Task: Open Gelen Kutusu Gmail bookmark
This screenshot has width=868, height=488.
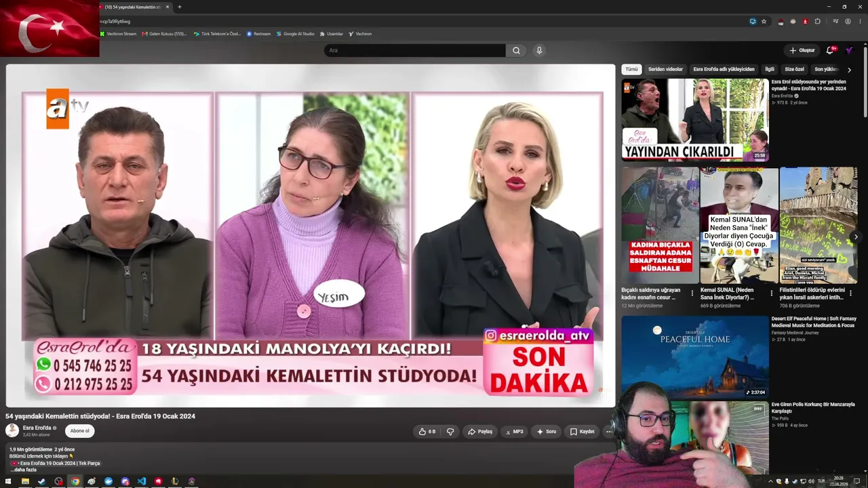Action: point(164,34)
